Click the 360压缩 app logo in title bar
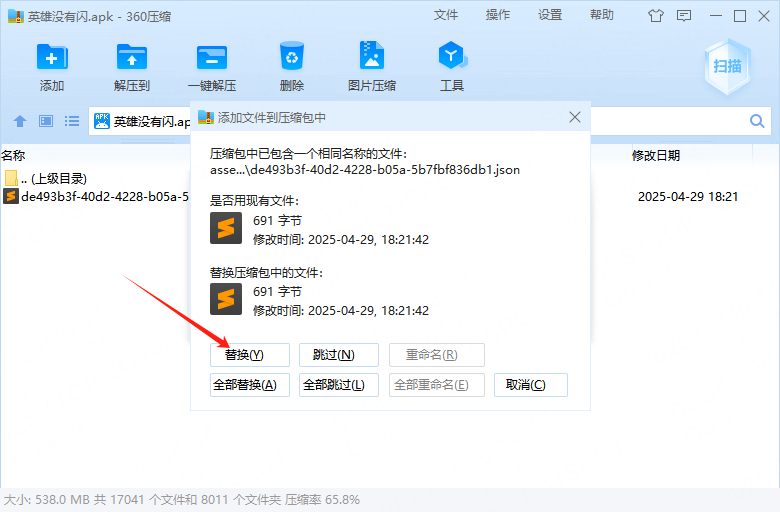Image resolution: width=780 pixels, height=512 pixels. [15, 16]
